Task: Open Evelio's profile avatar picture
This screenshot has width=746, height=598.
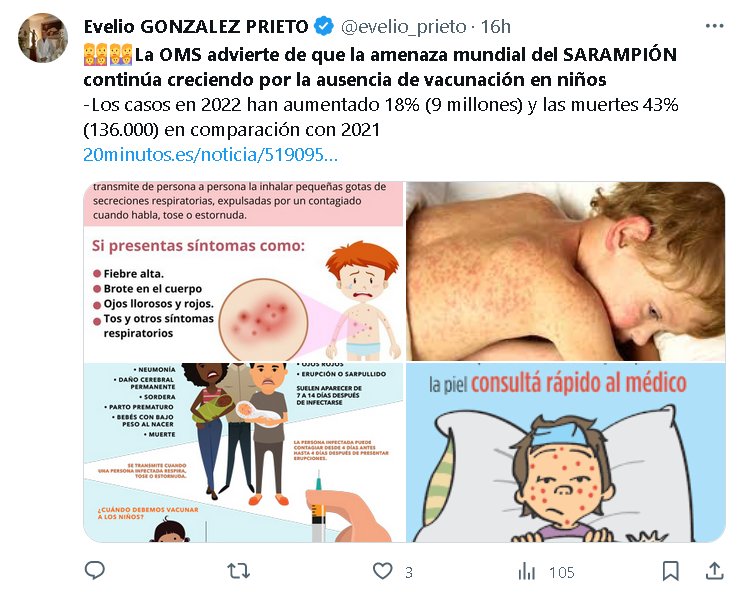Action: pyautogui.click(x=43, y=38)
